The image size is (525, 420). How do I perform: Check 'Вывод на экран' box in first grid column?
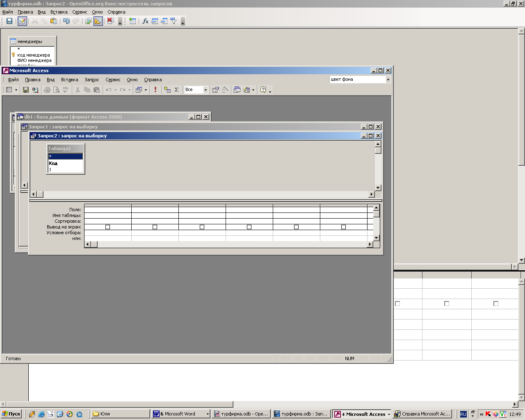108,227
